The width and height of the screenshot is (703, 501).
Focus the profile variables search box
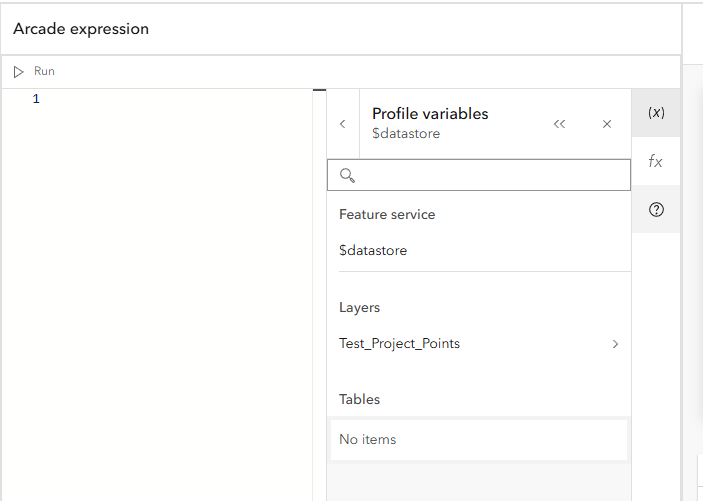coord(490,175)
